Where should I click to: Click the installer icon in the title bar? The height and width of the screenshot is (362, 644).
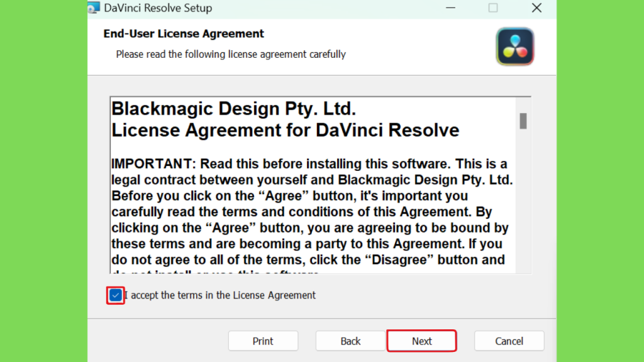[x=94, y=8]
